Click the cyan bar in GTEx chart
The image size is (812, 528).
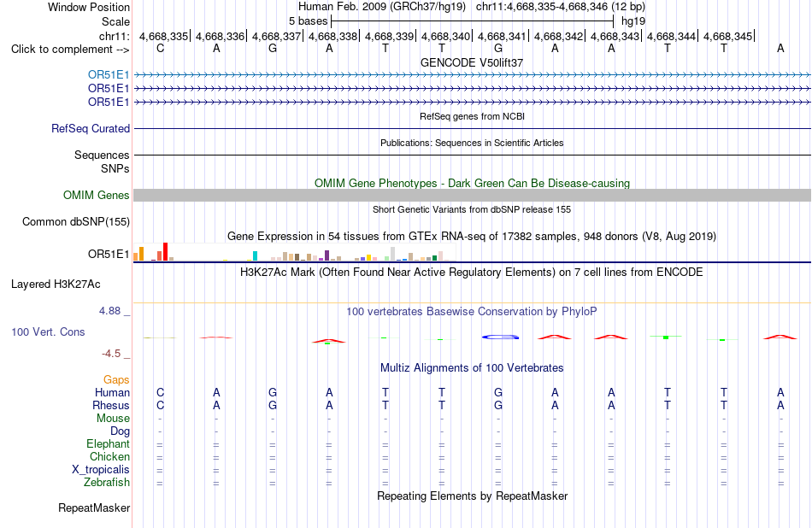[255, 255]
